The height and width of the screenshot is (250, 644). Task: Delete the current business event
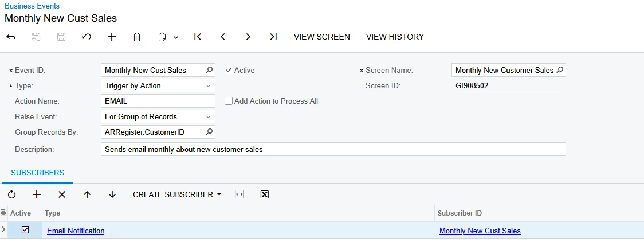pos(137,37)
